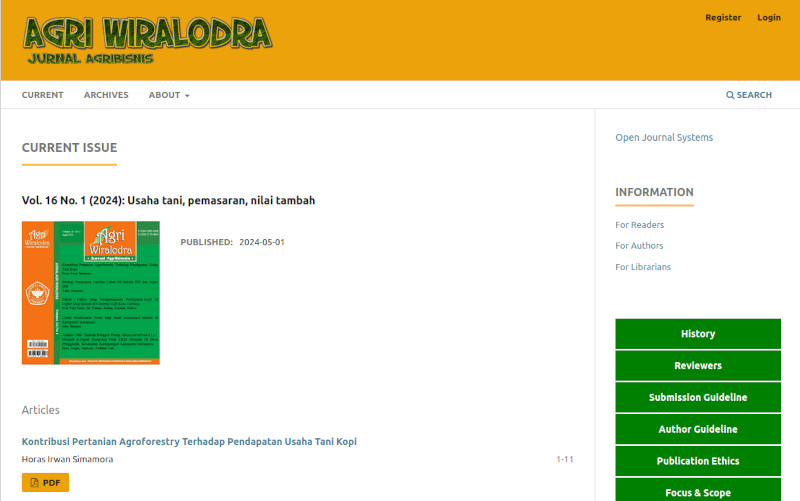Image resolution: width=800 pixels, height=501 pixels.
Task: Open the Reviewers sidebar button
Action: tap(698, 366)
